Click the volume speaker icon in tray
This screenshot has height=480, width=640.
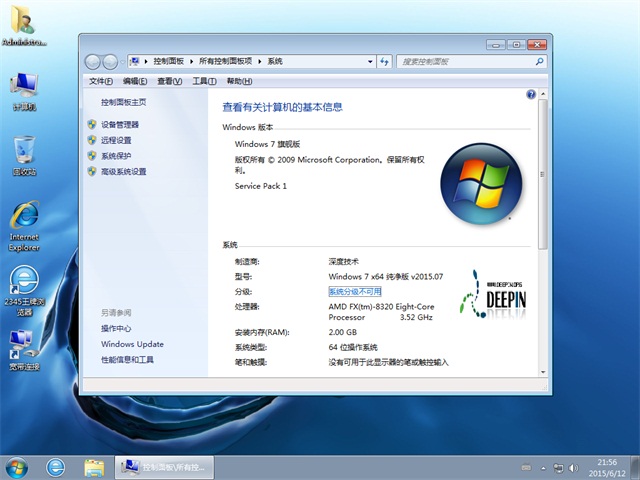pyautogui.click(x=575, y=467)
